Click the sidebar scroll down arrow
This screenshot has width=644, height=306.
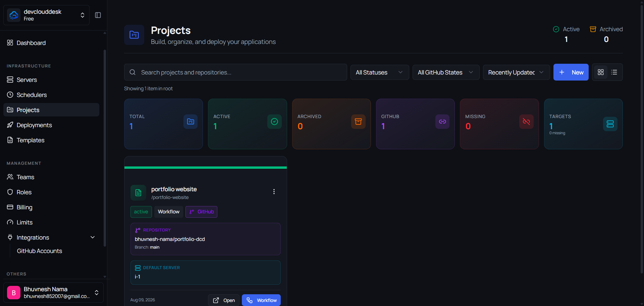point(105,277)
